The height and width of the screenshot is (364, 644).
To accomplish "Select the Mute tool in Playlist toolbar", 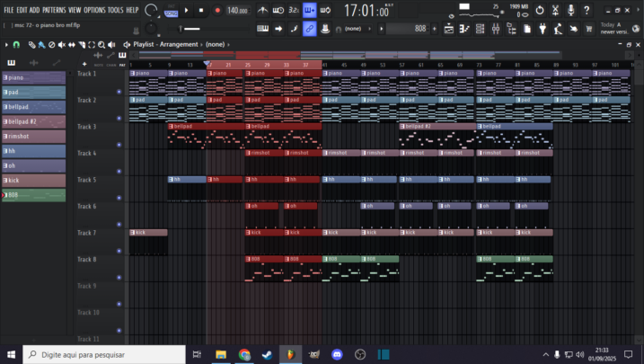I will 62,44.
